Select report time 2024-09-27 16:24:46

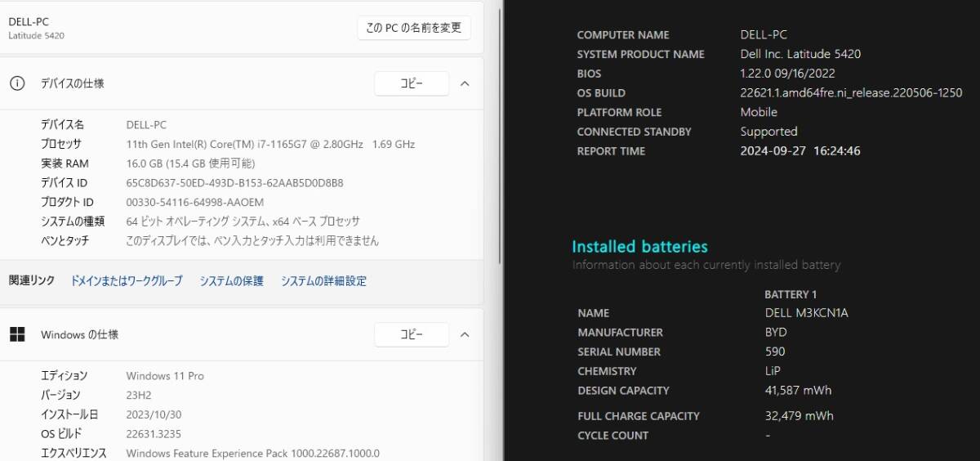pos(800,151)
